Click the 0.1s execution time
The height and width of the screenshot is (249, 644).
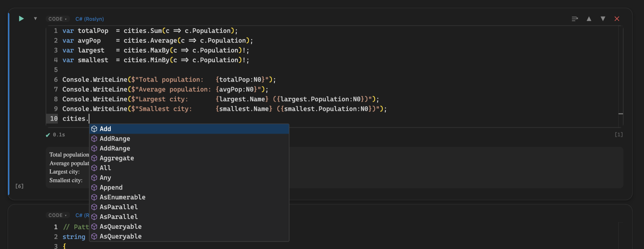[59, 135]
